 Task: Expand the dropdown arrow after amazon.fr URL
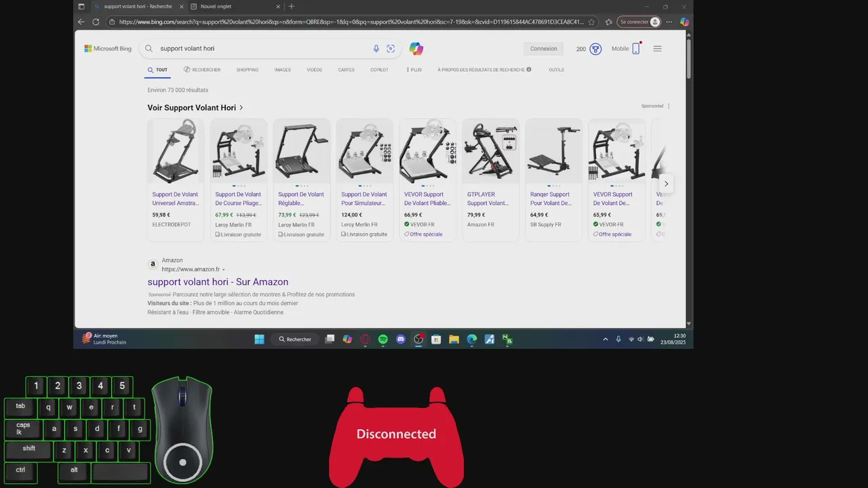pos(224,270)
